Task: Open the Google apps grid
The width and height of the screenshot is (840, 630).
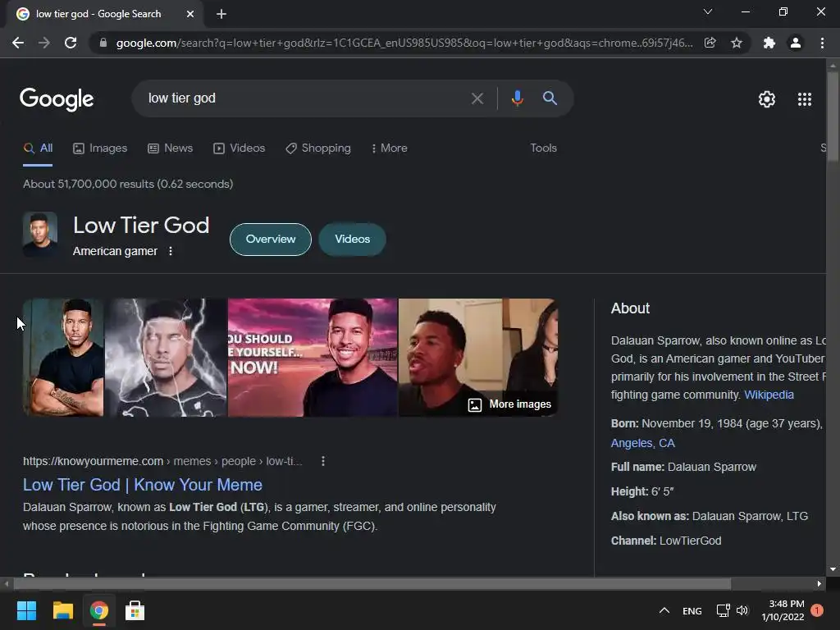Action: pos(805,99)
